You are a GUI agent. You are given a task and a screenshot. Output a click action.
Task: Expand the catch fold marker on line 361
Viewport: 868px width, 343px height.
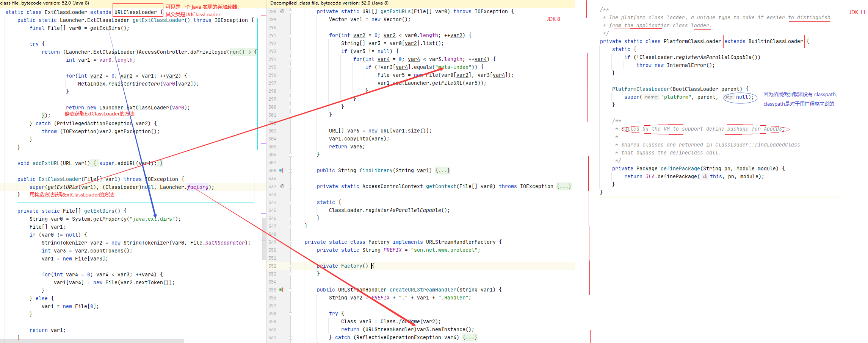pos(291,337)
